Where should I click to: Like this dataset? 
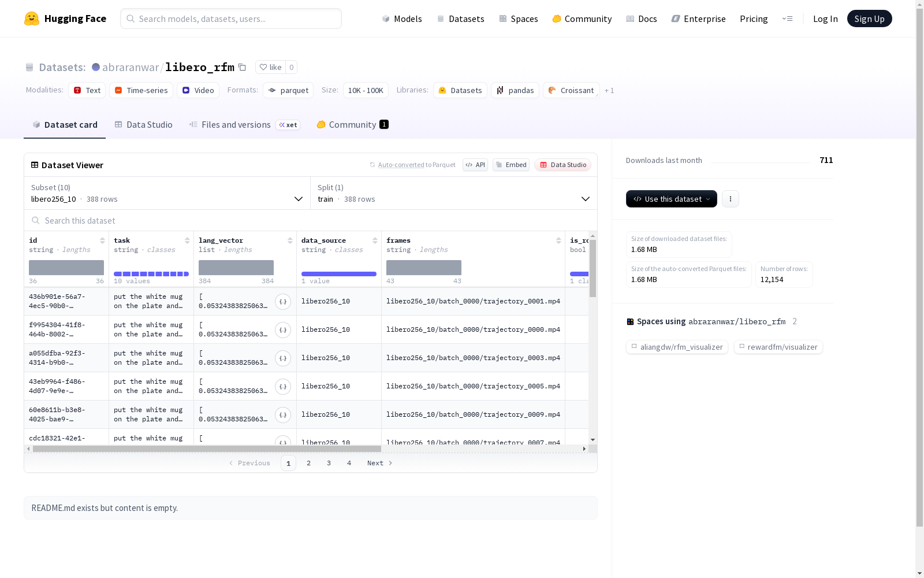point(270,67)
